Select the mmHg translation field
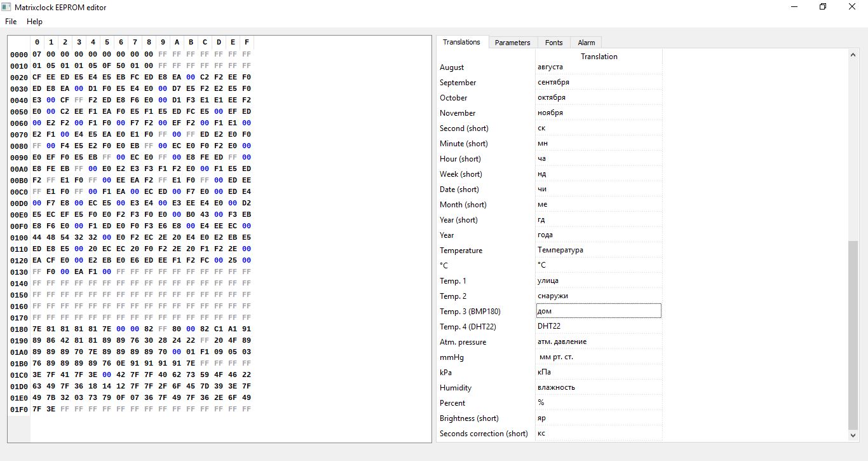Image resolution: width=868 pixels, height=461 pixels. [599, 357]
